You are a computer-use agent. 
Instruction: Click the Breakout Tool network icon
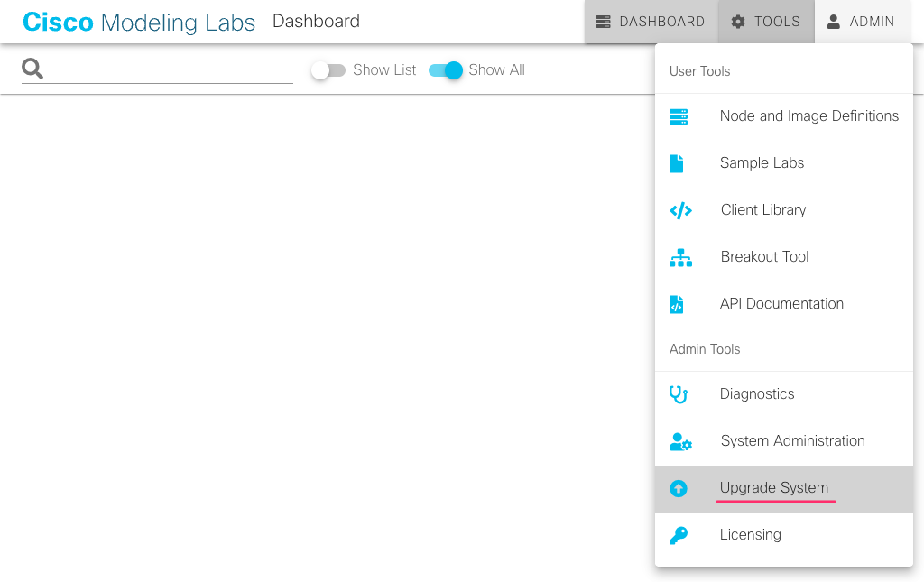pyautogui.click(x=680, y=257)
